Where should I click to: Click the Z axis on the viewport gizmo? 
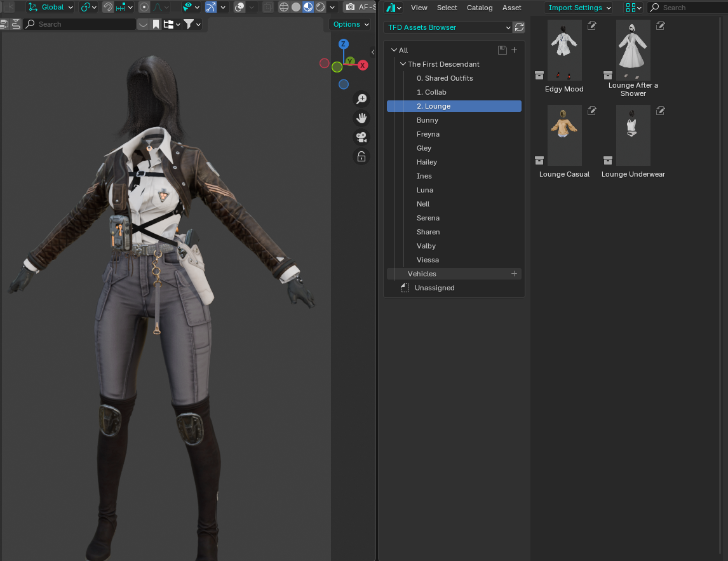[344, 44]
